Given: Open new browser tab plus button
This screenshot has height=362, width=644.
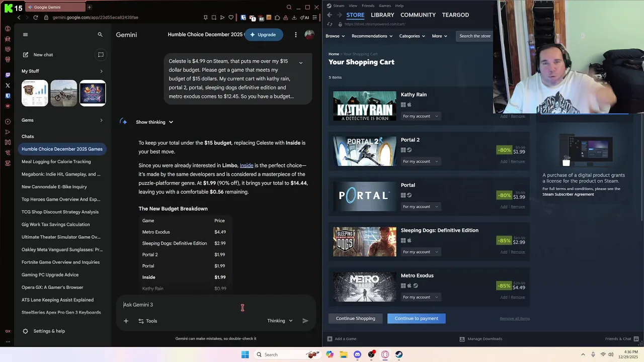Looking at the screenshot, I should (89, 7).
